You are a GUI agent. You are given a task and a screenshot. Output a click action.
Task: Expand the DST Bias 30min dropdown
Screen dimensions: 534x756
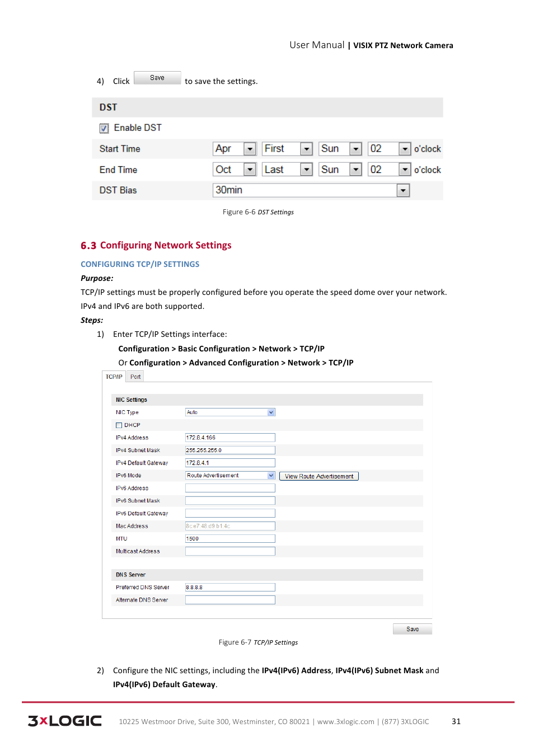pyautogui.click(x=311, y=190)
